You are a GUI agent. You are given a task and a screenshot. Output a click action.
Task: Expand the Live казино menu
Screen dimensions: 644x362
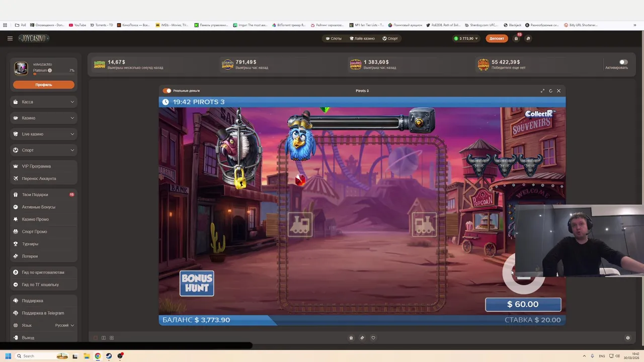point(44,134)
